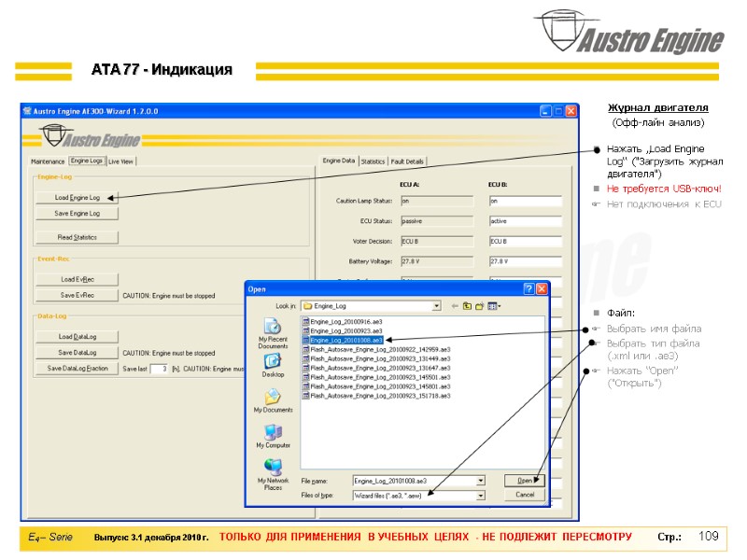Select Flash_Autosave_Engine_Log_20100923_145801.ae3
This screenshot has width=747, height=560.
(x=377, y=386)
